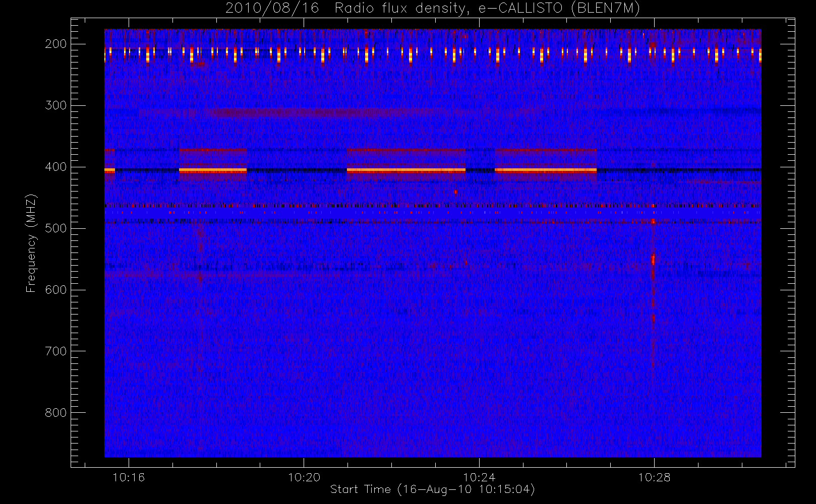Click the 10:20 time tick label
This screenshot has width=816, height=504.
coord(304,477)
